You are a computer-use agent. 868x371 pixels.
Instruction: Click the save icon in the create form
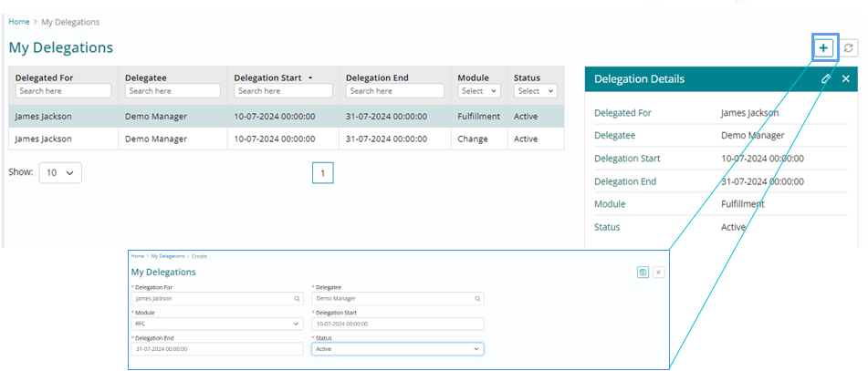point(643,272)
